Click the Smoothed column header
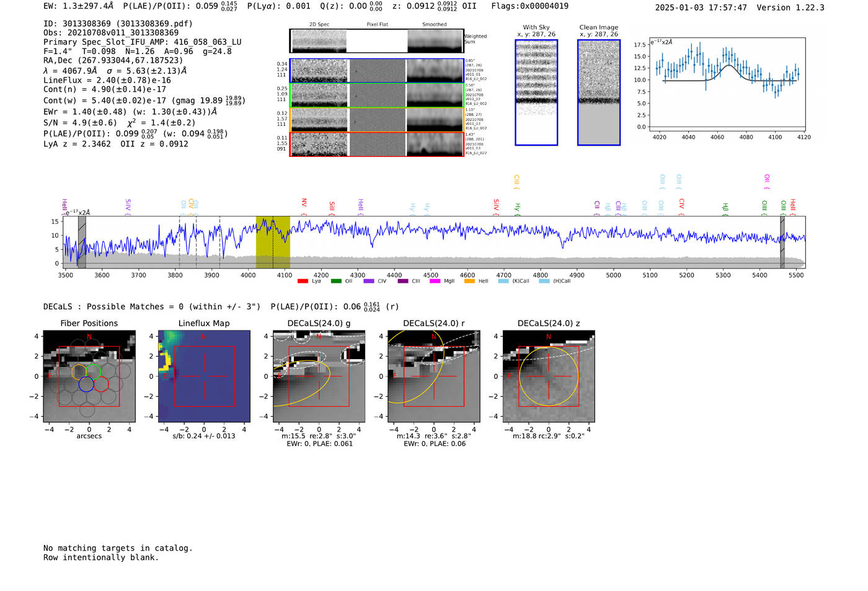The image size is (868, 591). tap(434, 24)
